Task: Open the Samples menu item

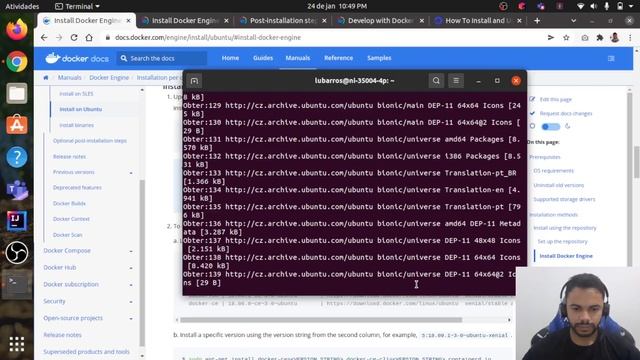Action: click(379, 58)
